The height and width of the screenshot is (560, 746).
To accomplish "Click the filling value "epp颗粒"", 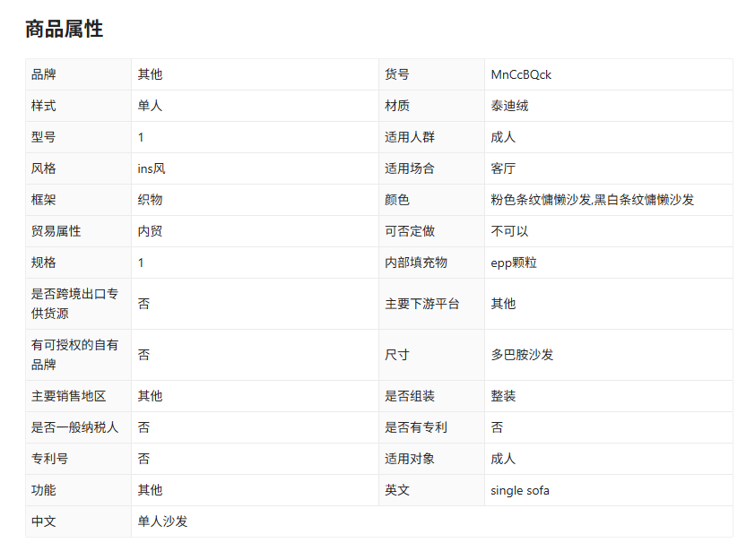I will pyautogui.click(x=514, y=263).
